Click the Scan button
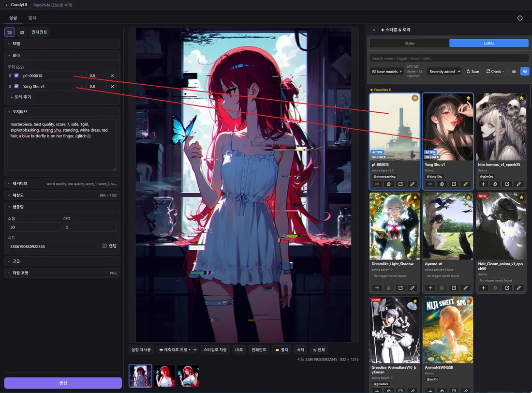 pyautogui.click(x=473, y=71)
